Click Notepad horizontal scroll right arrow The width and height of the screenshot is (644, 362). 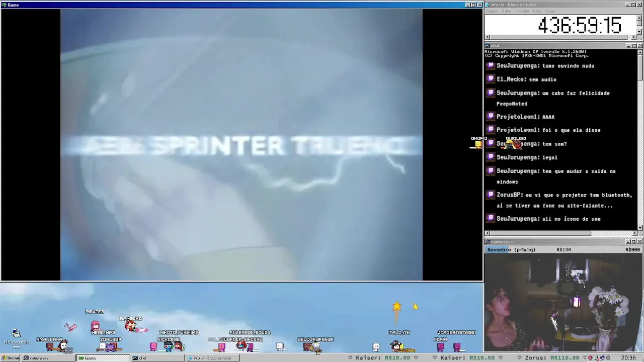point(634,37)
